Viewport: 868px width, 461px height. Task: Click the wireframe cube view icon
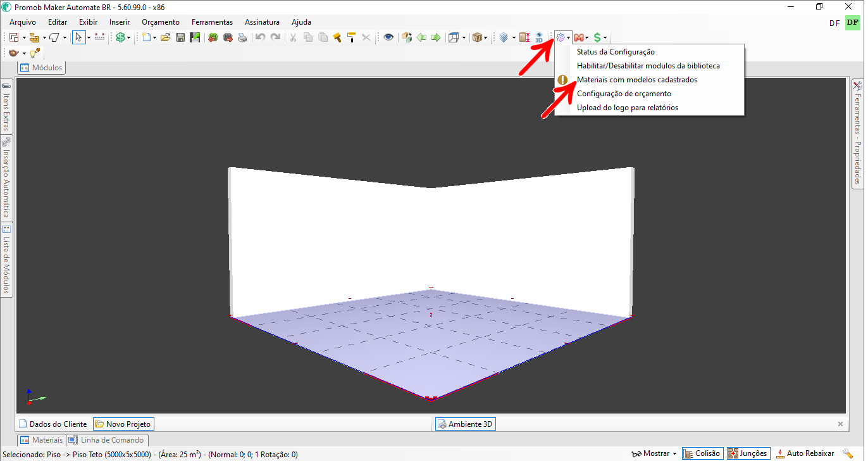tap(454, 37)
